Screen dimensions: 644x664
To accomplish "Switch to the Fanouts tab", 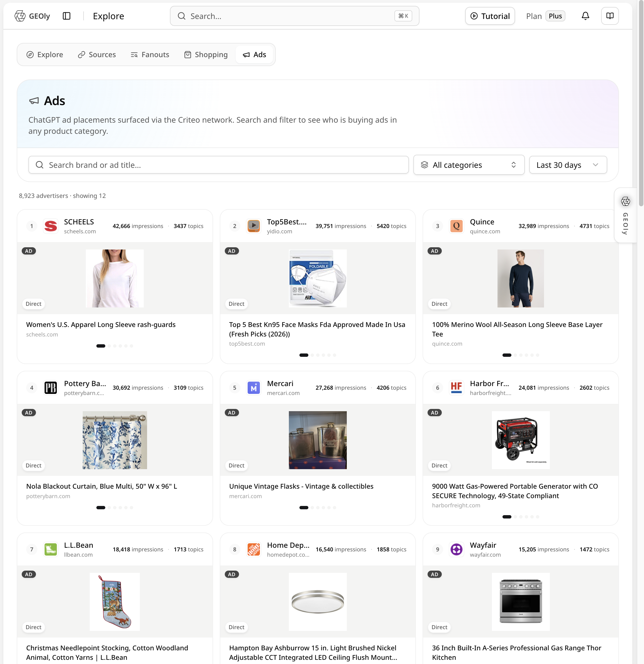I will point(150,55).
